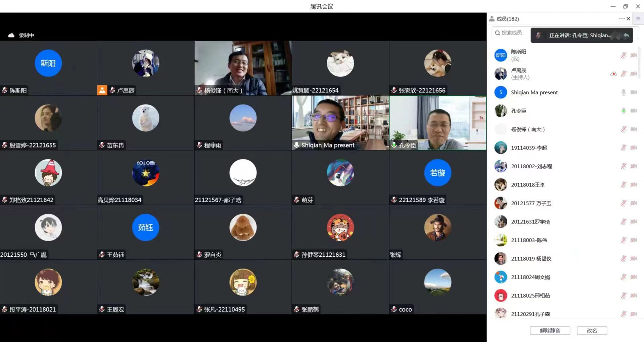Click the 解除静音 unmute button
Screen dimensions: 644x342
[550, 331]
